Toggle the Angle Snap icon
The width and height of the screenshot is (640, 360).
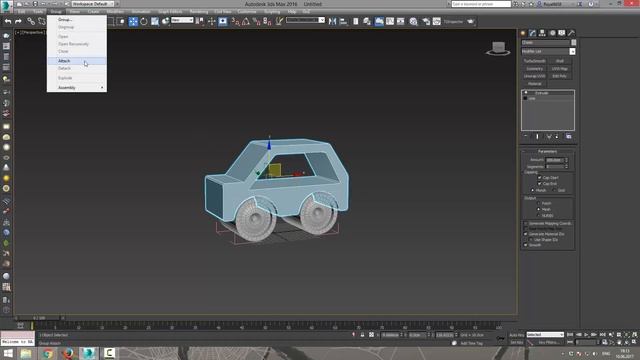pyautogui.click(x=246, y=22)
